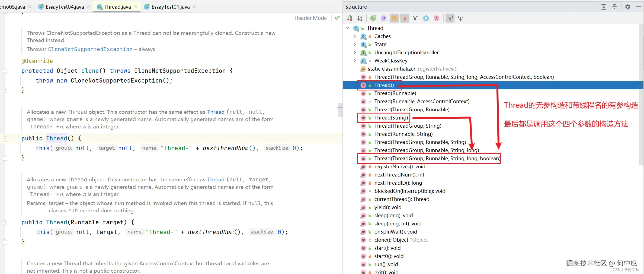Sort structure by visibility

tap(350, 18)
